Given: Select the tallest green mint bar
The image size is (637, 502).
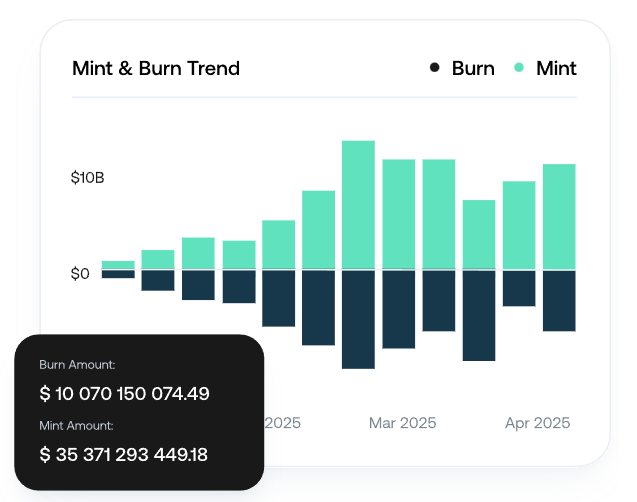Looking at the screenshot, I should [x=358, y=205].
